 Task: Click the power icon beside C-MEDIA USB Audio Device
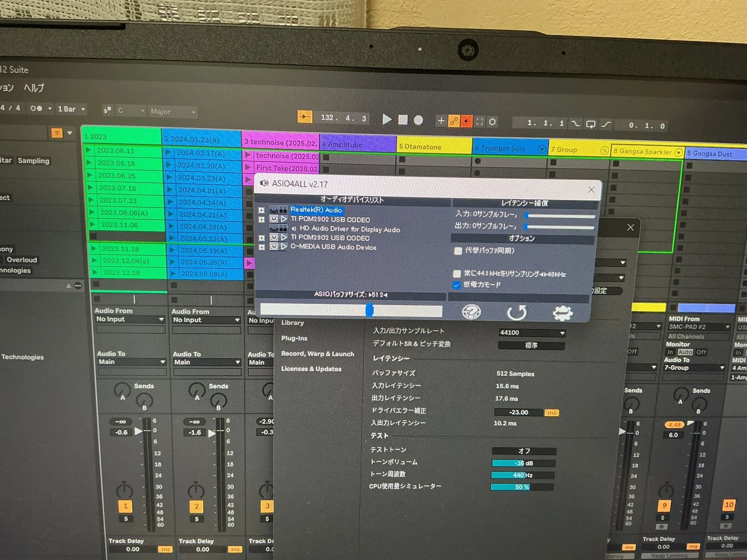274,247
